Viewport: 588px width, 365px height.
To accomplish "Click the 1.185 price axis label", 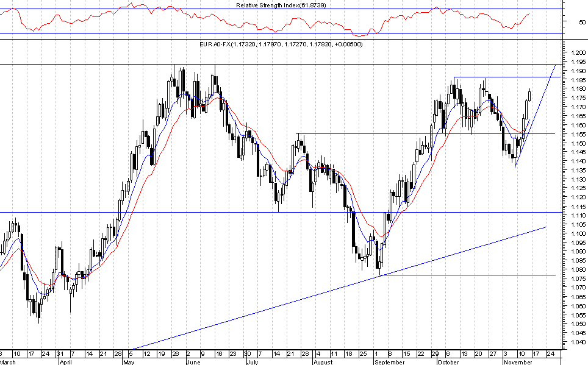I will coord(578,80).
